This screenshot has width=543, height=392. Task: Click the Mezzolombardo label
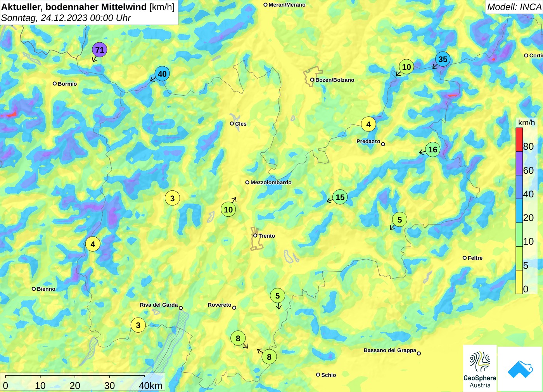[x=271, y=182]
